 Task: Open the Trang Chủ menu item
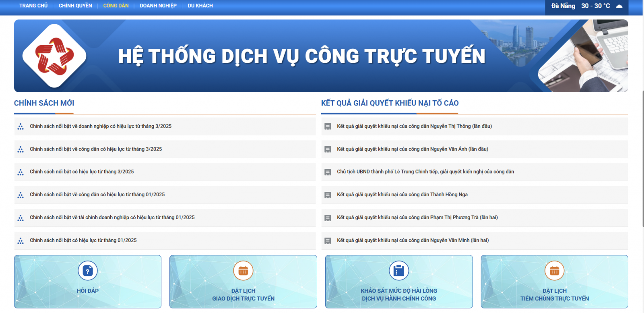coord(33,6)
